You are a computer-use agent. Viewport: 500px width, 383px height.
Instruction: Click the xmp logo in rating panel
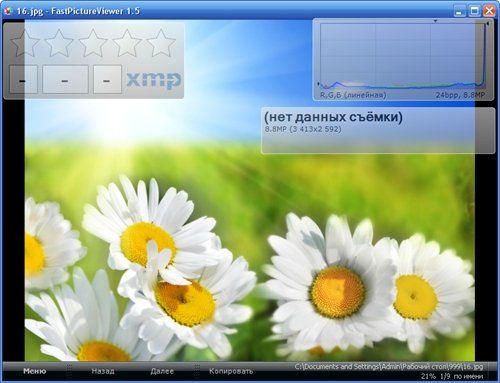pyautogui.click(x=154, y=80)
